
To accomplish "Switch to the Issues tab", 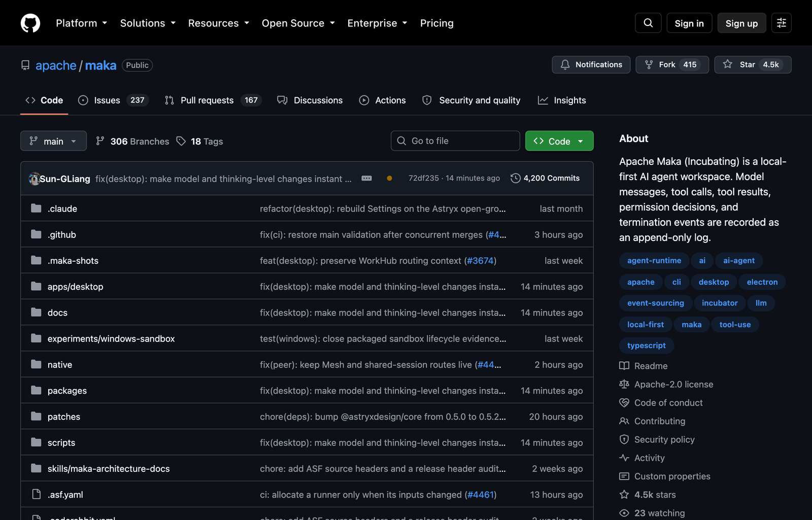I will 113,100.
